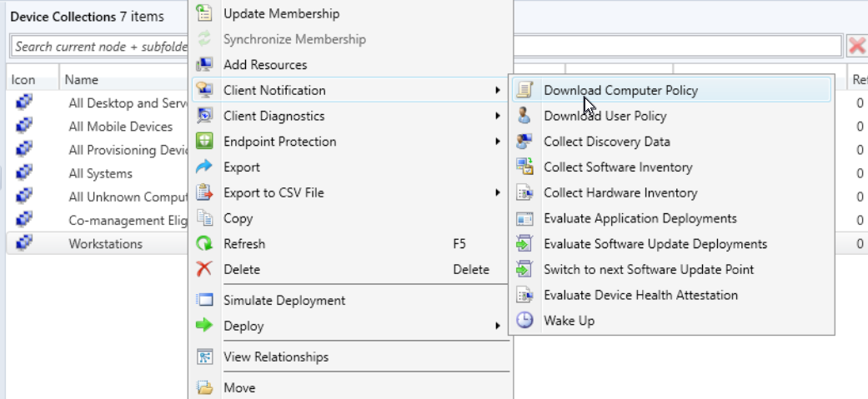
Task: Select Evaluate Device Health Attestation
Action: pyautogui.click(x=640, y=295)
